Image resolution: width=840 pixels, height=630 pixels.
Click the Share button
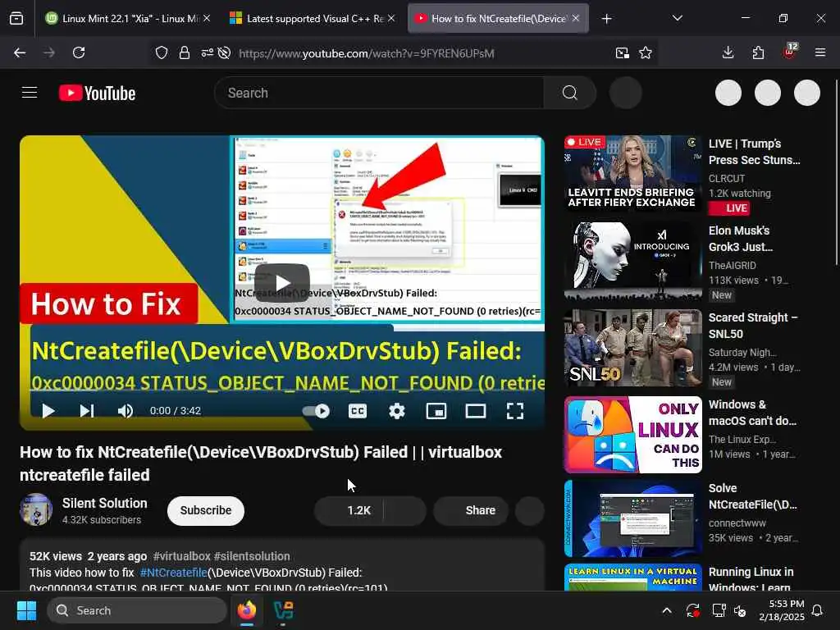coord(470,510)
